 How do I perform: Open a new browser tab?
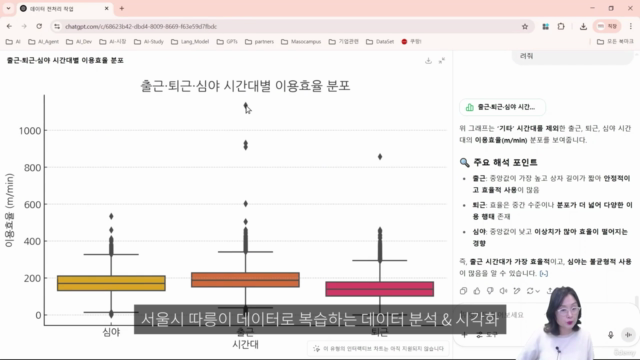(x=122, y=8)
